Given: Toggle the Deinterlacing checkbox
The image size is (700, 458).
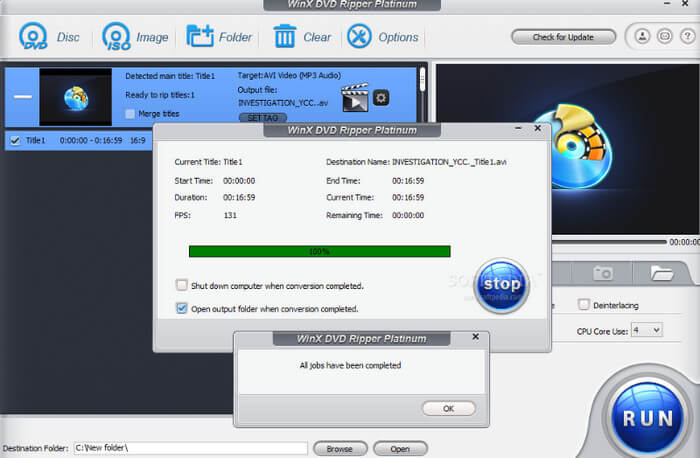Looking at the screenshot, I should (583, 304).
